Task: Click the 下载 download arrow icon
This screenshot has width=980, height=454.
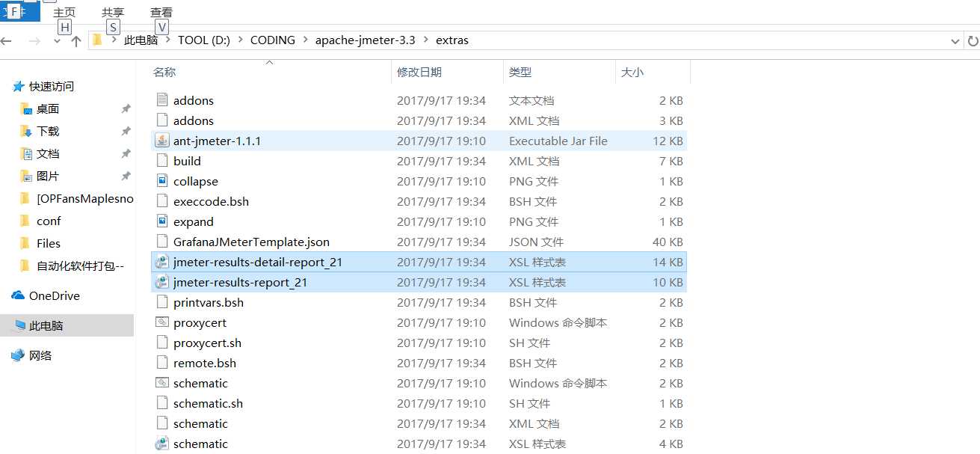Action: click(26, 131)
